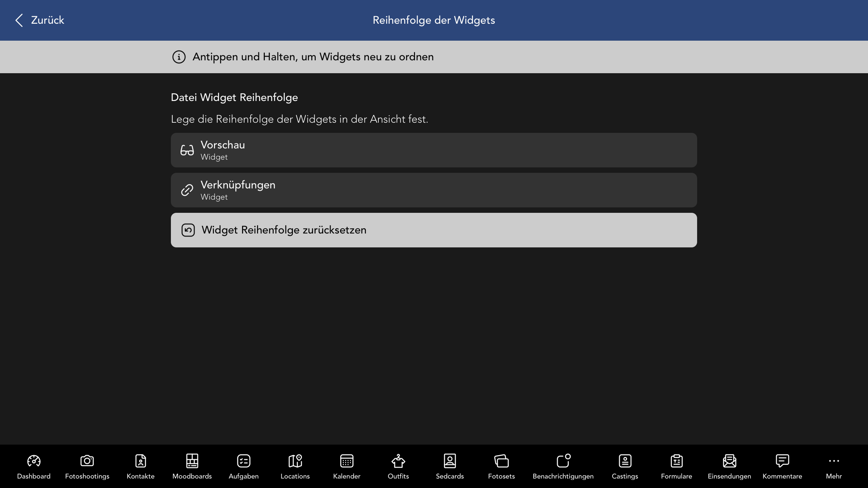The height and width of the screenshot is (488, 868).
Task: Open the Moodboards grid icon
Action: click(x=192, y=461)
